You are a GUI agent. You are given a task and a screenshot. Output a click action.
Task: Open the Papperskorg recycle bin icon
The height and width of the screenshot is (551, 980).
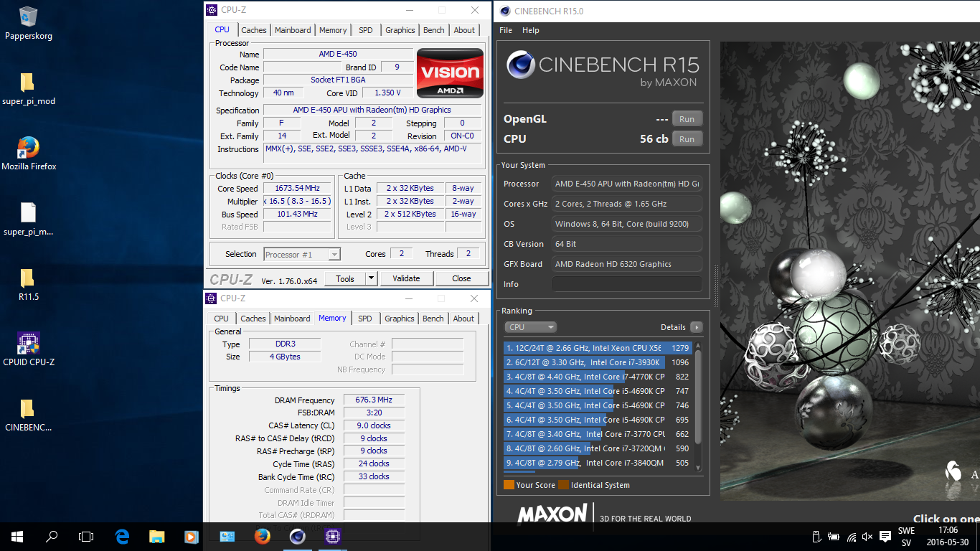click(x=29, y=17)
